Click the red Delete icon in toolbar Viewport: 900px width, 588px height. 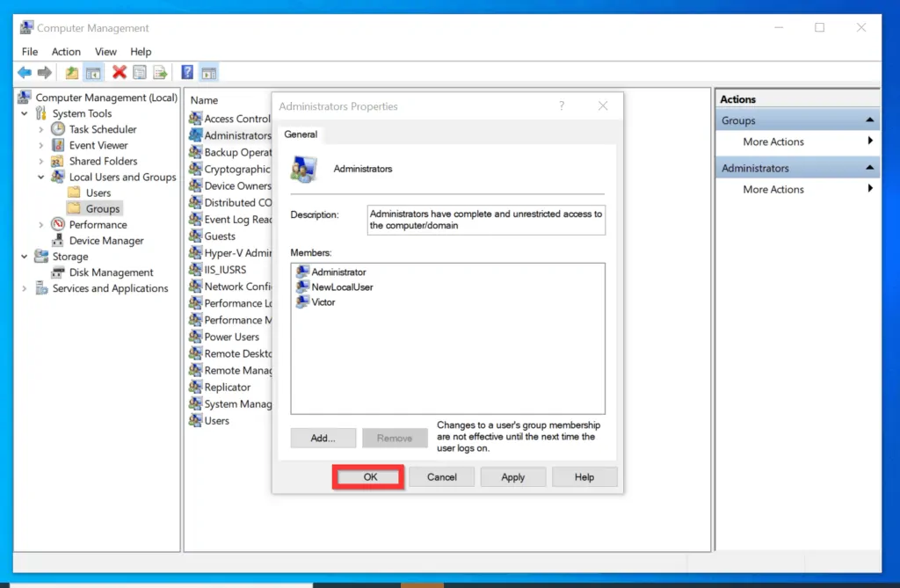[119, 72]
